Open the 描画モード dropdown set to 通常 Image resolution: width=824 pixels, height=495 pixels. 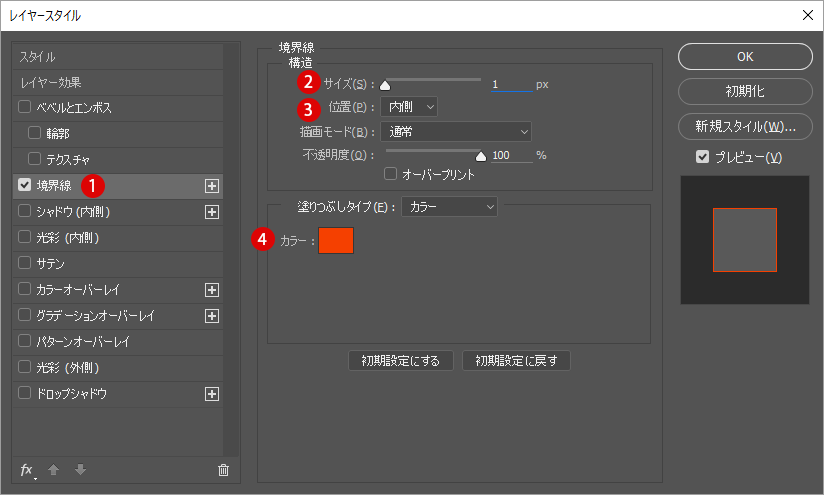point(456,131)
